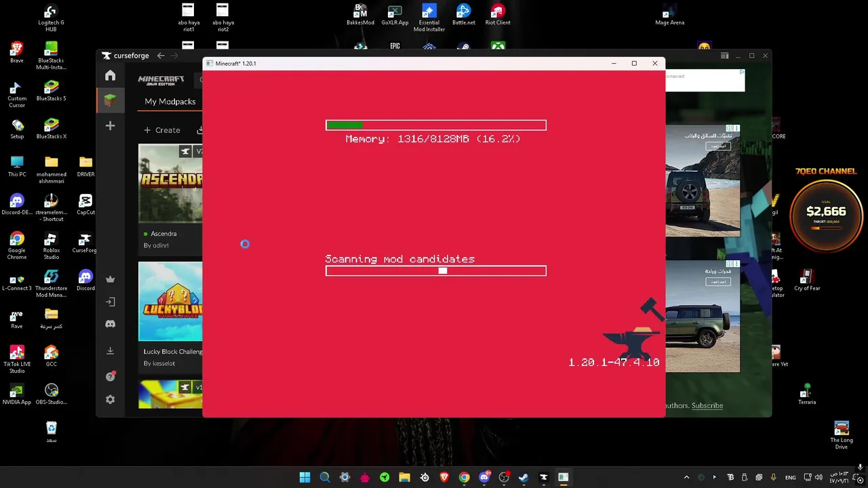Viewport: 868px width, 488px height.
Task: Open the downloads icon in CurseForge sidebar
Action: (110, 350)
